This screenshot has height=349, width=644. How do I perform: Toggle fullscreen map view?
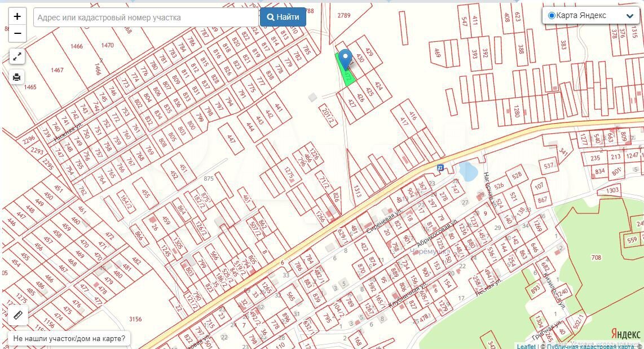coord(17,56)
